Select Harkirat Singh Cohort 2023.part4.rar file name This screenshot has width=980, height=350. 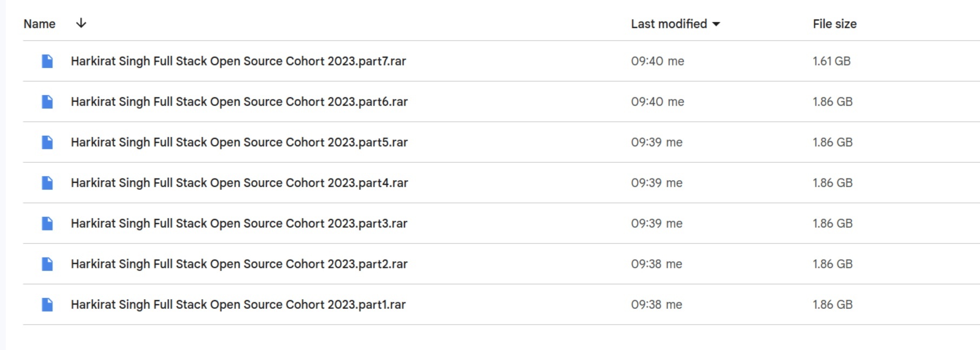coord(239,183)
